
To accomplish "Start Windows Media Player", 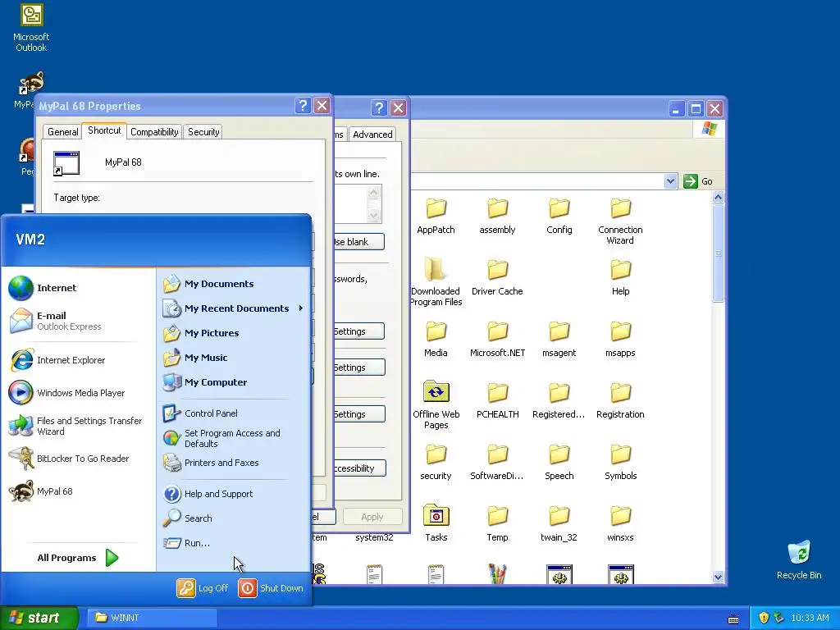I will [66, 393].
